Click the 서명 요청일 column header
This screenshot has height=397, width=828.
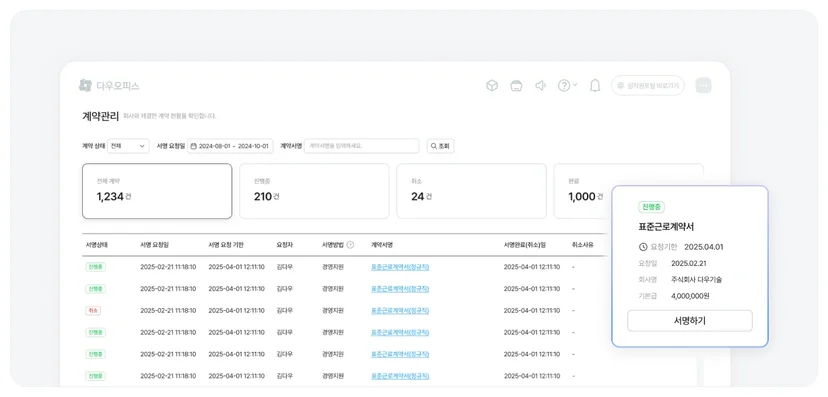point(155,245)
